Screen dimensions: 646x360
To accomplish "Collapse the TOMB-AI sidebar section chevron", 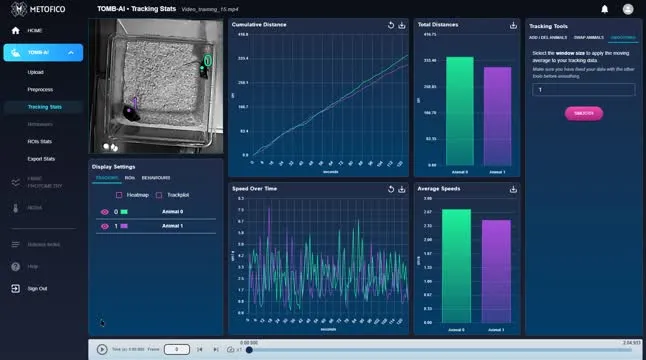I will tap(71, 53).
